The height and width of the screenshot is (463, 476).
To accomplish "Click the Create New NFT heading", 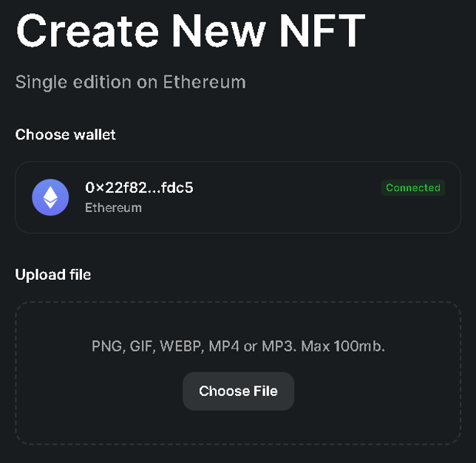I will click(191, 31).
